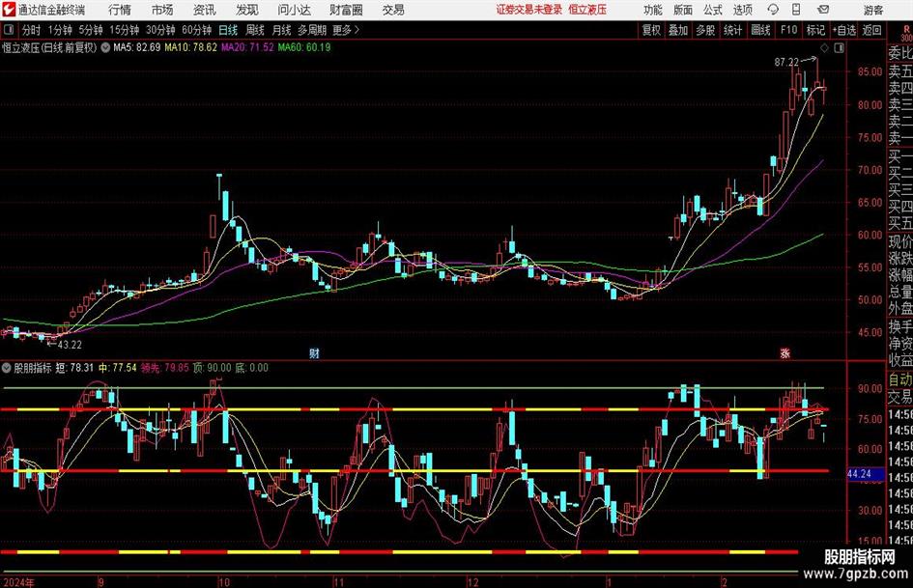Click the 短: 78.31 indicator value
This screenshot has width=913, height=588.
click(74, 368)
